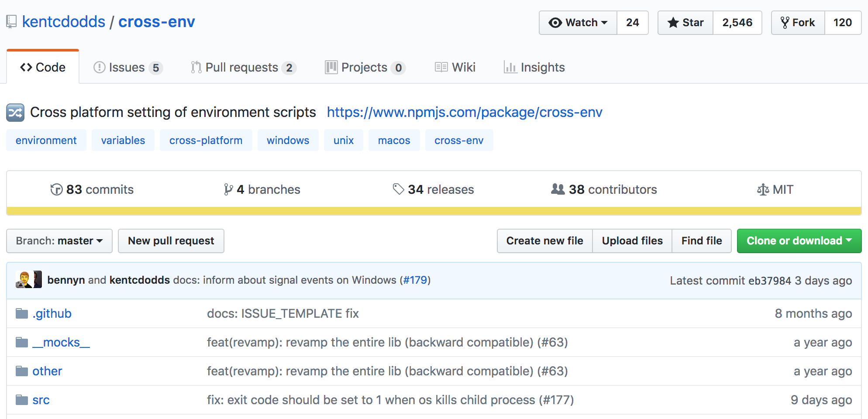Image resolution: width=868 pixels, height=419 pixels.
Task: Open the kentcdodds owner profile link
Action: [x=64, y=22]
